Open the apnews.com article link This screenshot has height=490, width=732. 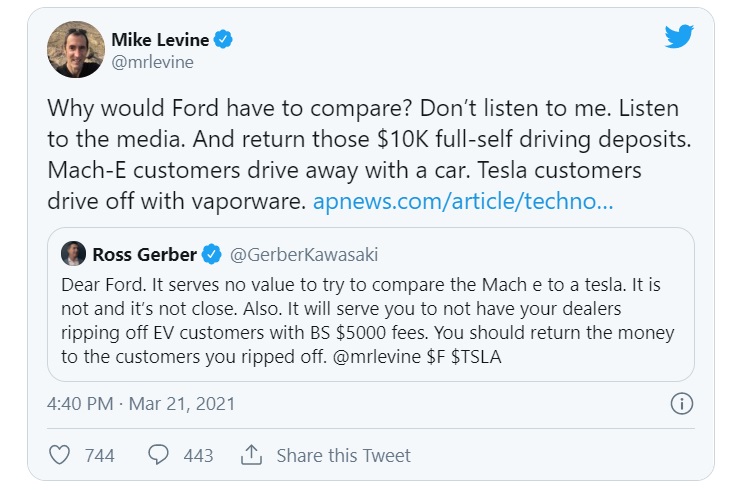coord(462,201)
